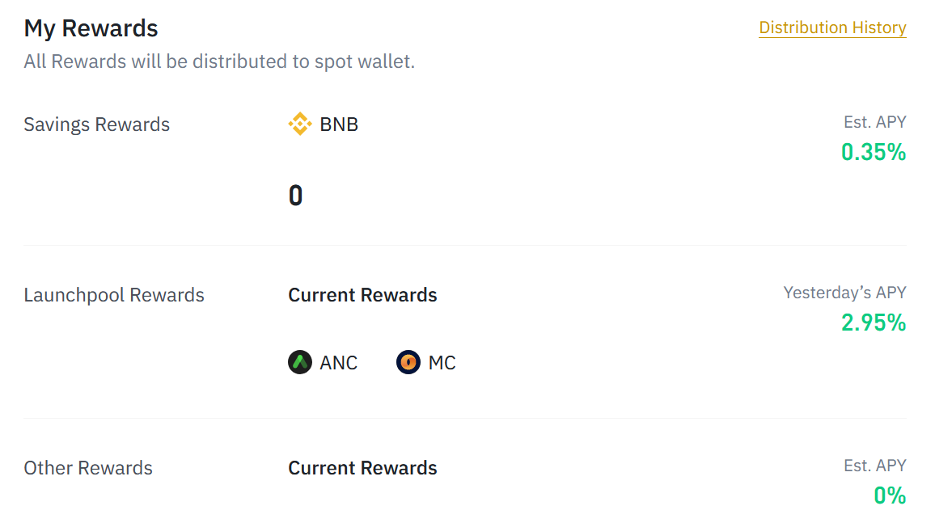This screenshot has height=528, width=936.
Task: Click Current Rewards in Other Rewards row
Action: tap(362, 468)
